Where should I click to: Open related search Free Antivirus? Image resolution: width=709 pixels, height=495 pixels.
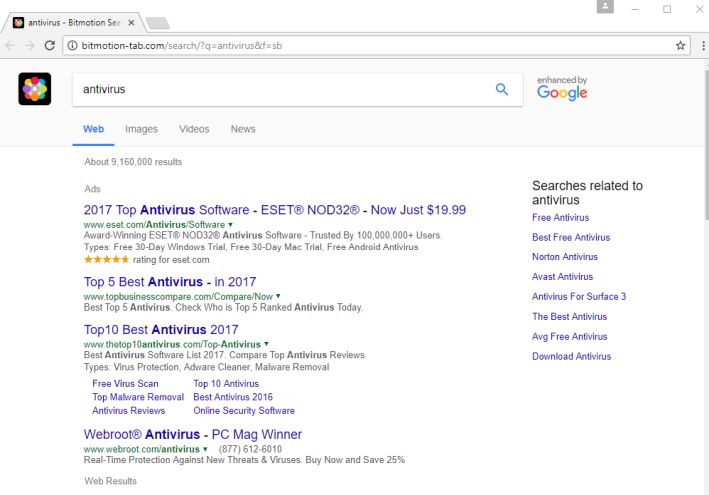point(561,217)
